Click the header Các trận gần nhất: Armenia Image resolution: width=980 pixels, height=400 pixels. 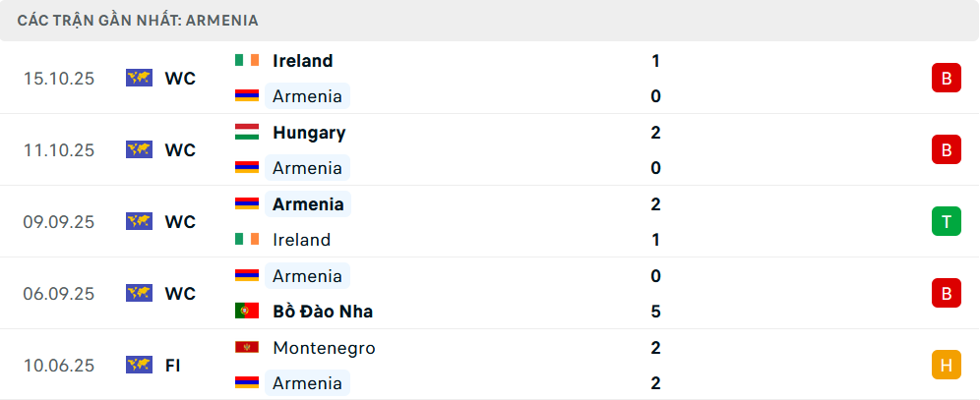click(x=139, y=20)
